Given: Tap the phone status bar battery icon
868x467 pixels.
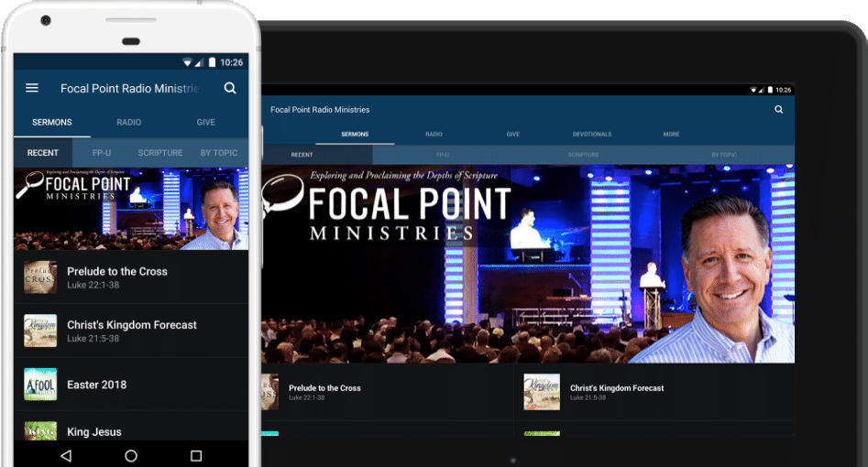Looking at the screenshot, I should (x=212, y=62).
